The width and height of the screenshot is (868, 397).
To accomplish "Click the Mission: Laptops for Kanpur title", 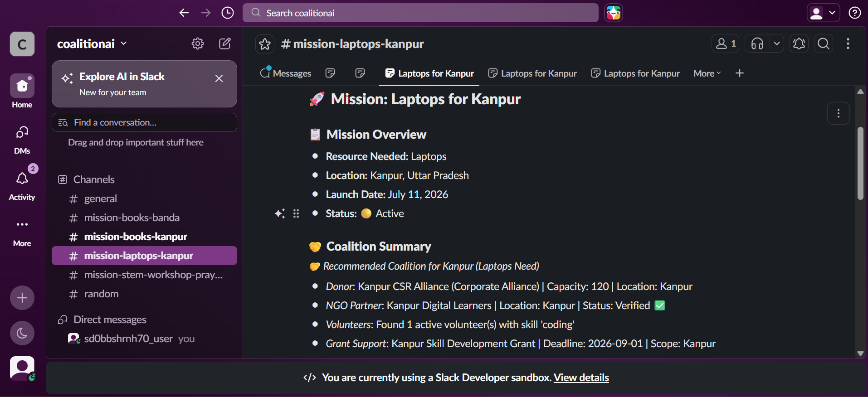I will pos(426,99).
